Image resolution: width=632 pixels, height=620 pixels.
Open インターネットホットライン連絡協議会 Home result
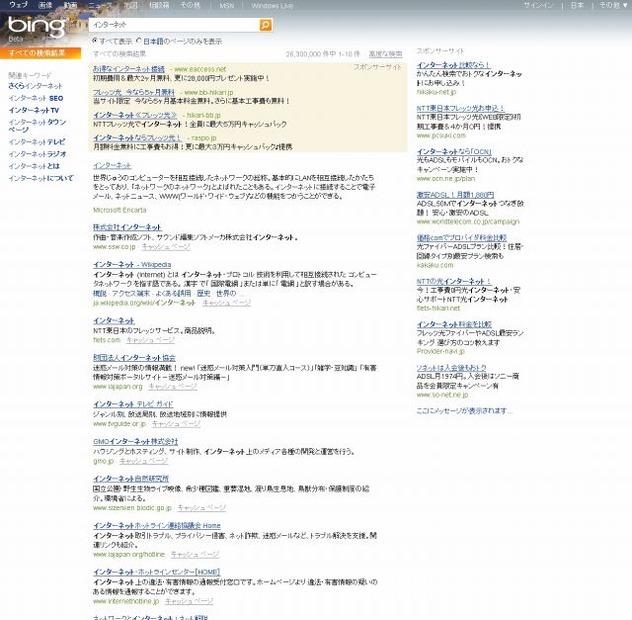click(157, 526)
